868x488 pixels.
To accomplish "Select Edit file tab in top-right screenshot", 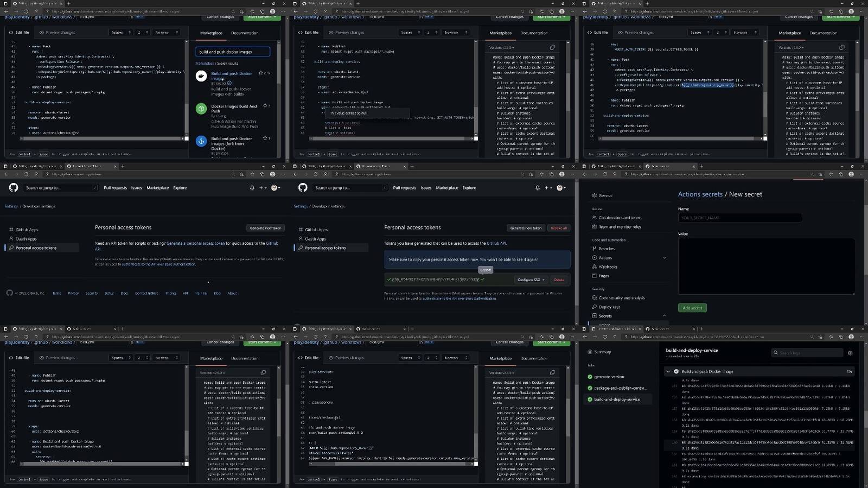I will pyautogui.click(x=597, y=33).
